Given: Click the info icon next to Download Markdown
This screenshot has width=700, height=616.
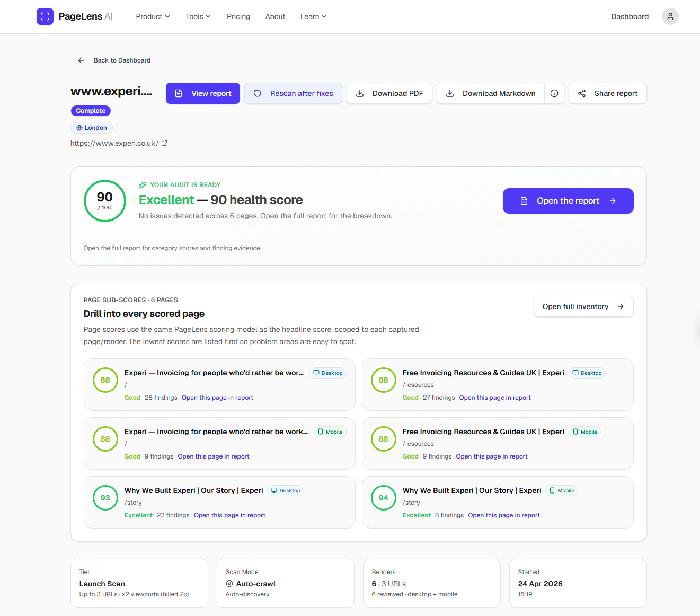Looking at the screenshot, I should [x=554, y=93].
